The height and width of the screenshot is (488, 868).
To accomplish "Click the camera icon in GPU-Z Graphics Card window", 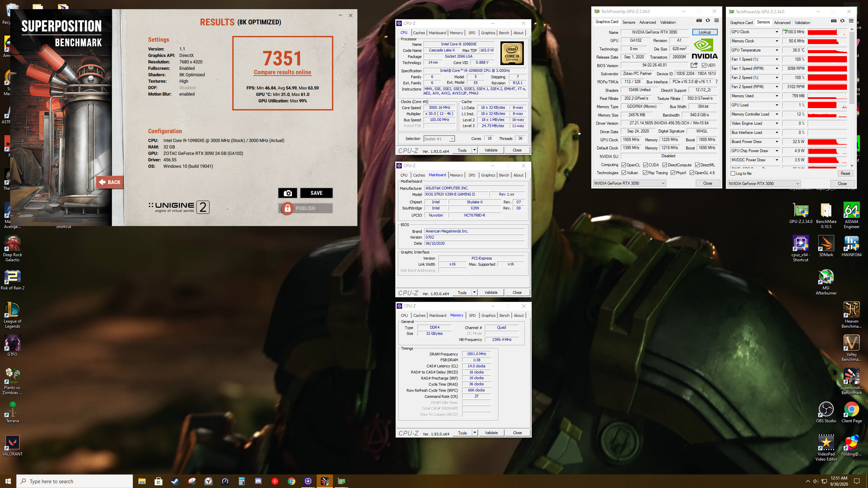I will pos(699,21).
